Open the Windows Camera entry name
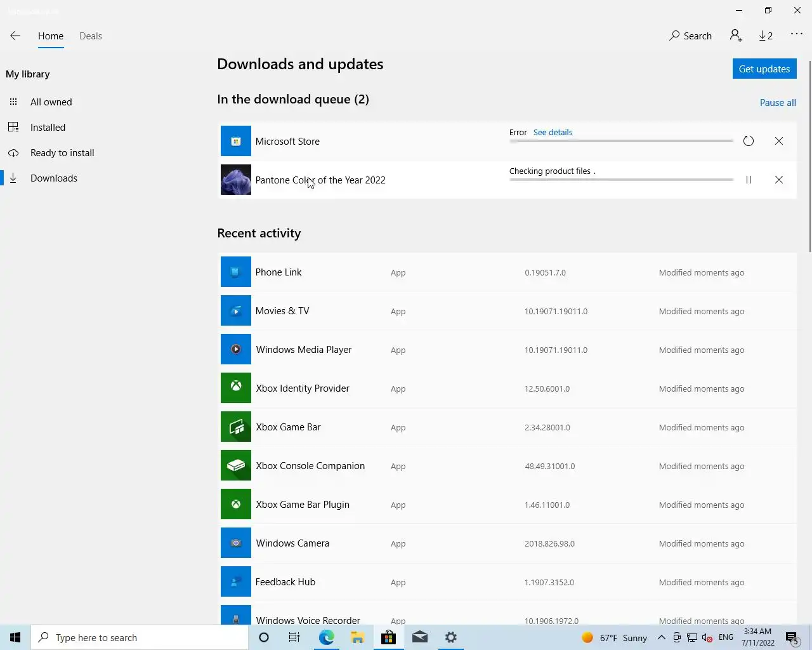The image size is (812, 650). pyautogui.click(x=292, y=543)
